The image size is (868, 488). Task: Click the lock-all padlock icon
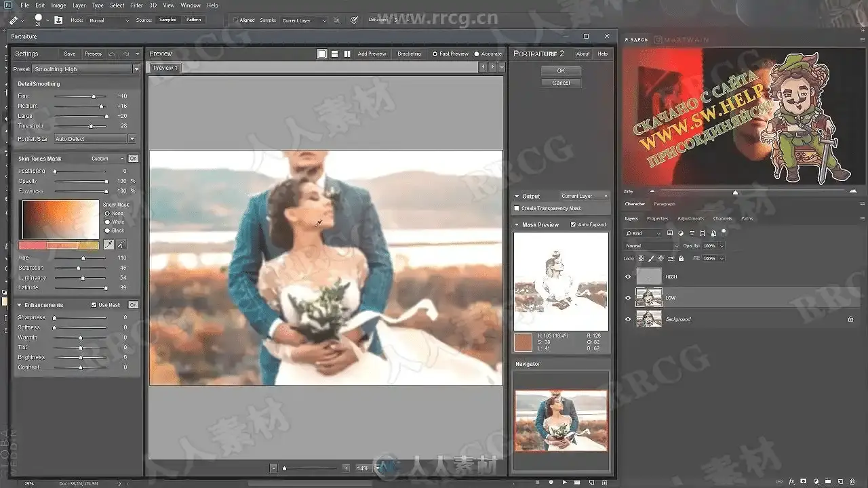coord(681,258)
